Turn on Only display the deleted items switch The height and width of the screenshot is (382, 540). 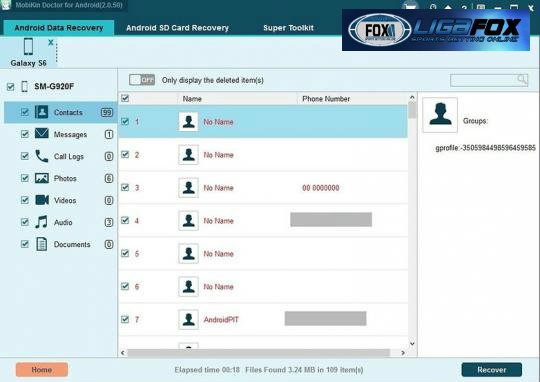[142, 80]
